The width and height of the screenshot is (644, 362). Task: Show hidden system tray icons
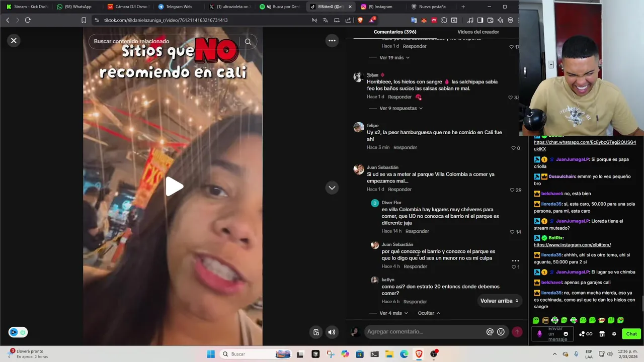point(555,354)
